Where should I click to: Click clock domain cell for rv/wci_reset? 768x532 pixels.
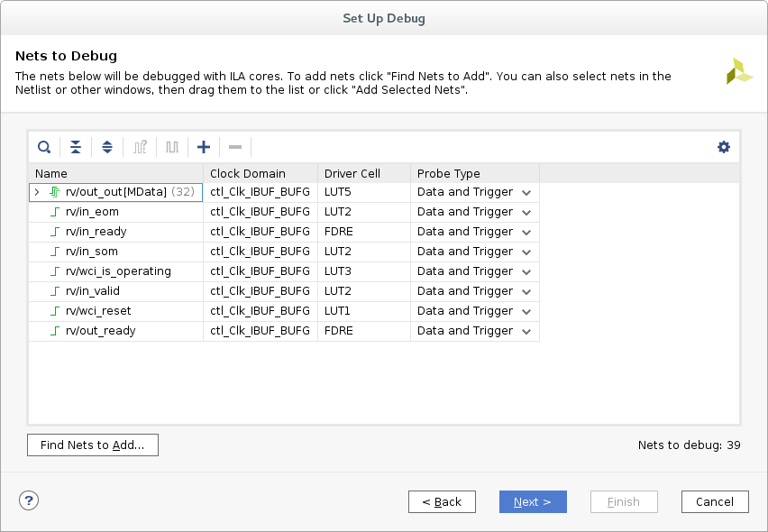(261, 311)
